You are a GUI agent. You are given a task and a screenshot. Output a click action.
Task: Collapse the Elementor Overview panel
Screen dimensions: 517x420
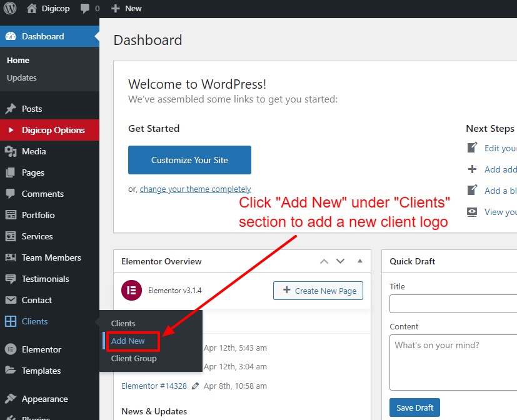pos(359,261)
